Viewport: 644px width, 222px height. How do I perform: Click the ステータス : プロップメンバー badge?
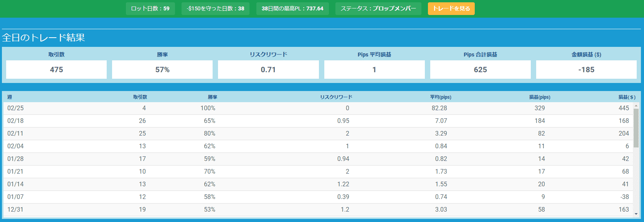378,8
